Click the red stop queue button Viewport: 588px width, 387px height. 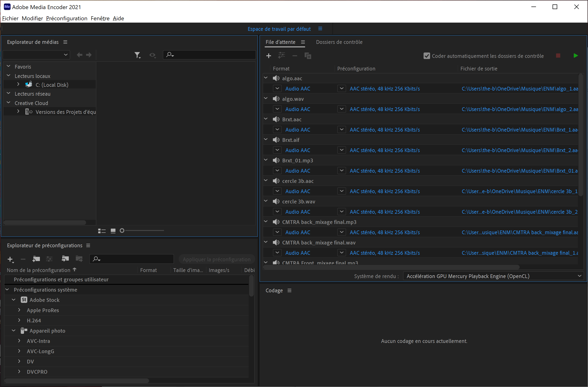pyautogui.click(x=558, y=56)
